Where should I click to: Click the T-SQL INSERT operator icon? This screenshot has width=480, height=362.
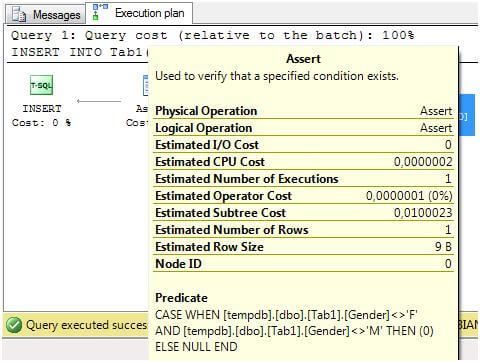(41, 85)
